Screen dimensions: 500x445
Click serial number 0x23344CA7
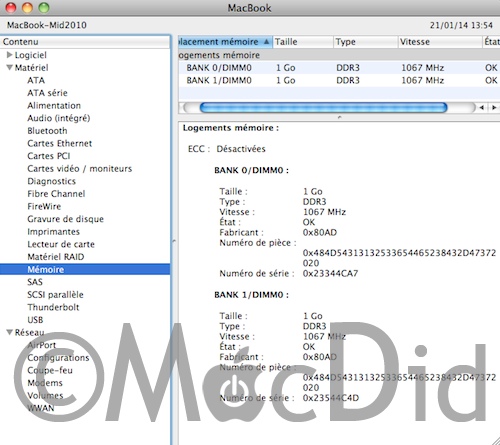[330, 274]
